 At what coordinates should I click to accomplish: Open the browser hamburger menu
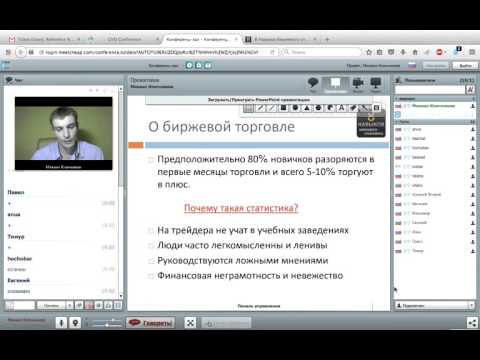tap(472, 52)
